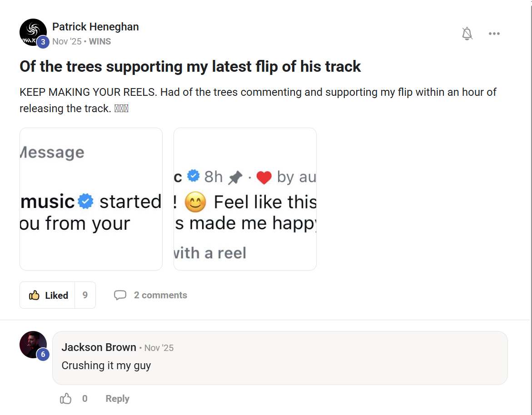Click the level 6 badge on Jackson's avatar
532x415 pixels.
coord(43,354)
